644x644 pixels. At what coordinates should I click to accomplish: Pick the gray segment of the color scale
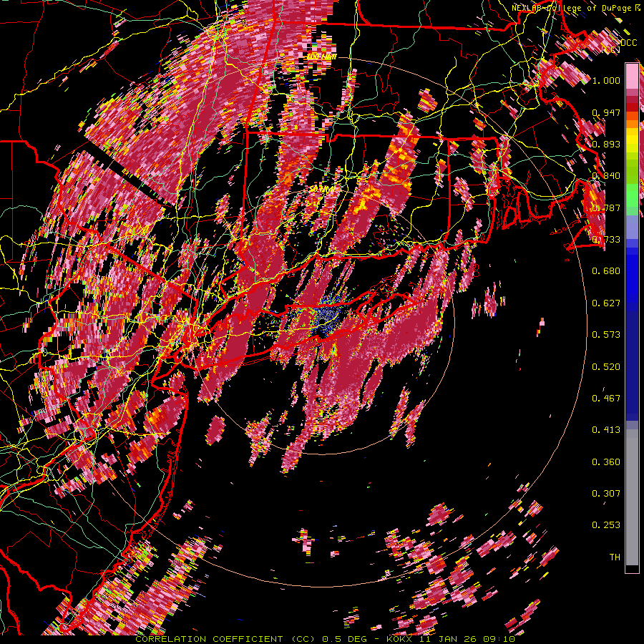click(632, 497)
